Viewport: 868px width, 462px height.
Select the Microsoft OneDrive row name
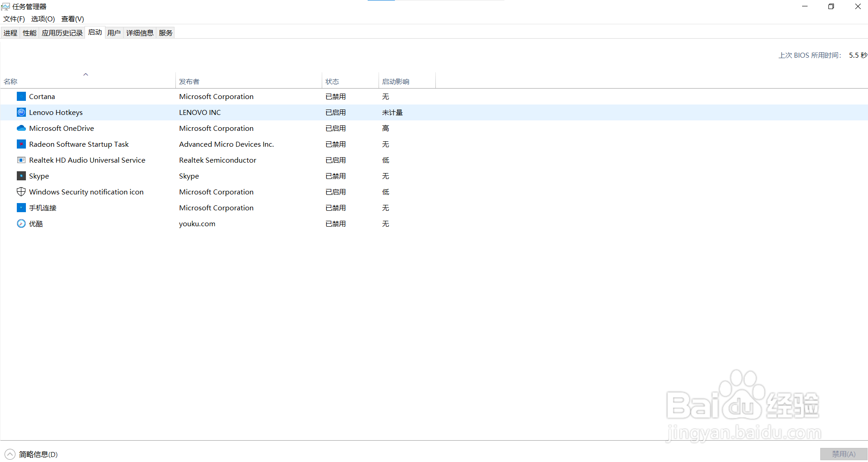coord(61,128)
